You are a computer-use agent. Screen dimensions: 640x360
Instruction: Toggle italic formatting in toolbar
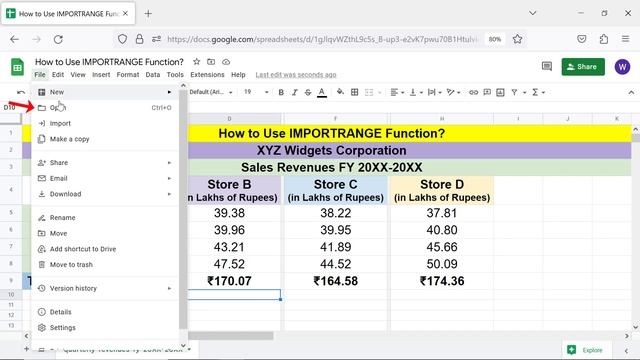tap(294, 92)
